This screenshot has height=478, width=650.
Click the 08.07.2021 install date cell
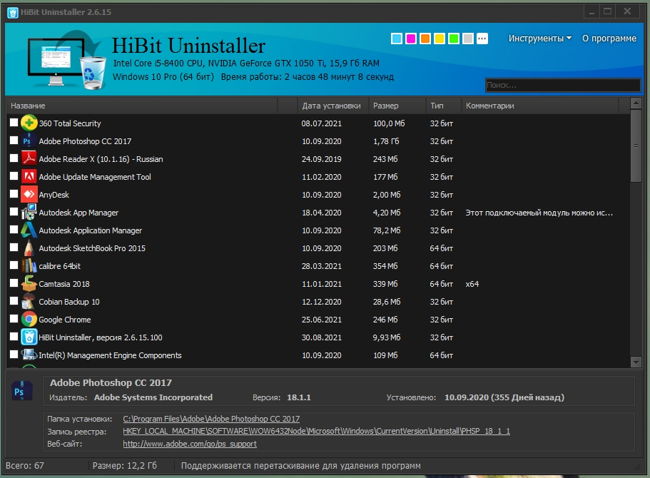point(321,124)
